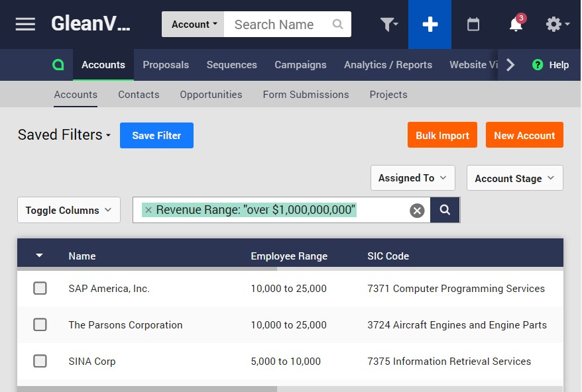Sort by the Name column header
Image resolution: width=582 pixels, height=392 pixels.
(82, 256)
